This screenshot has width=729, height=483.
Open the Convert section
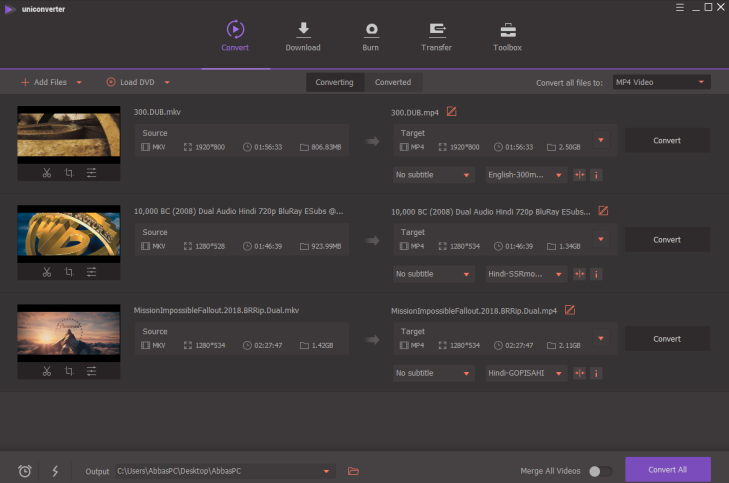tap(235, 36)
